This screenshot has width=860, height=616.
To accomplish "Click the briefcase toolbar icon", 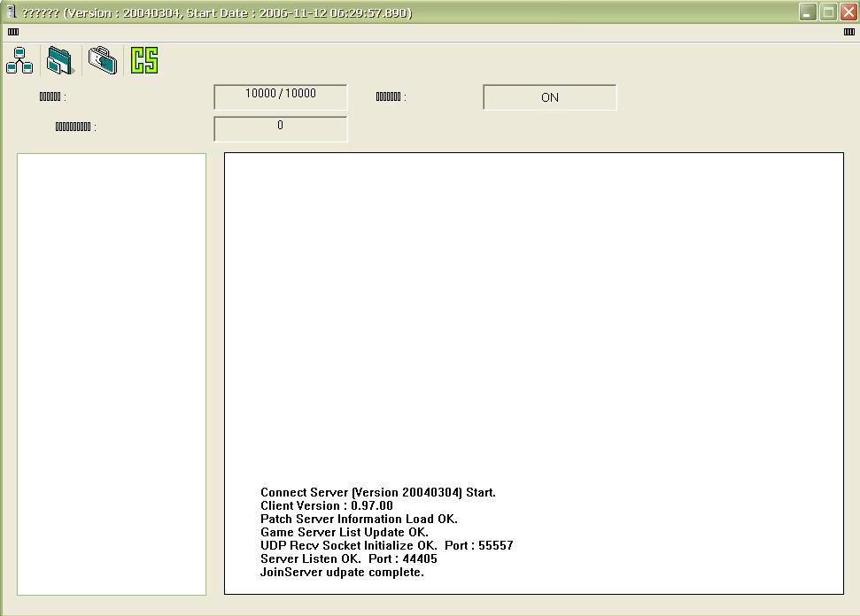I will click(103, 61).
